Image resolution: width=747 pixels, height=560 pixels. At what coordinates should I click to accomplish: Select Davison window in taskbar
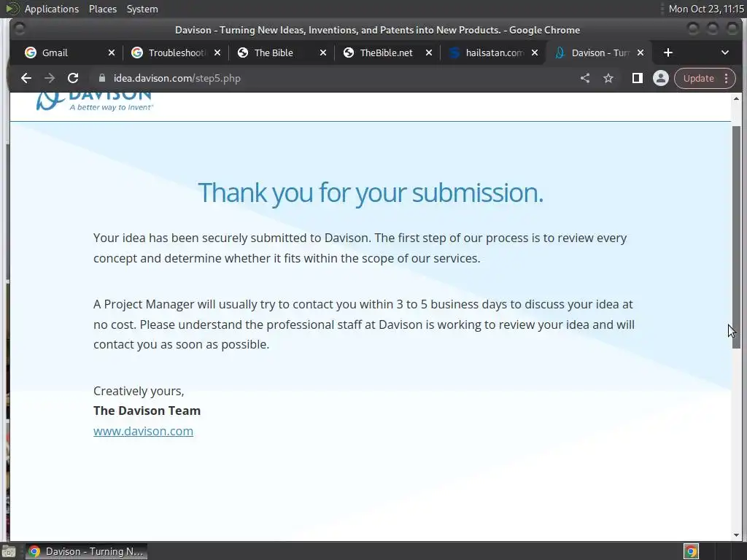click(86, 551)
